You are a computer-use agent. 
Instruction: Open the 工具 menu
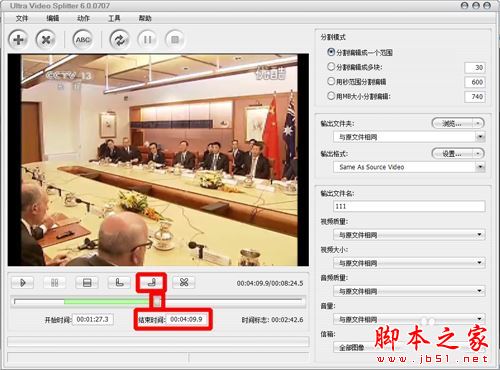tap(114, 18)
